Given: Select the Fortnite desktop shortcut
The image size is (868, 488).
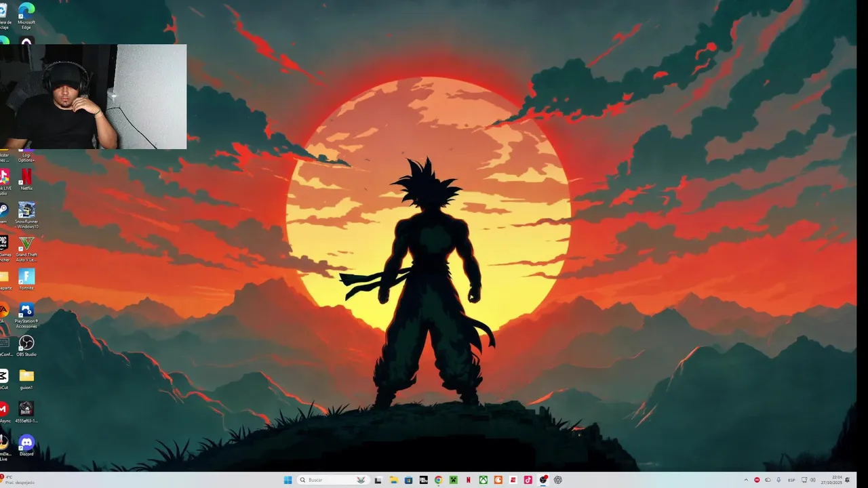Looking at the screenshot, I should tap(26, 279).
